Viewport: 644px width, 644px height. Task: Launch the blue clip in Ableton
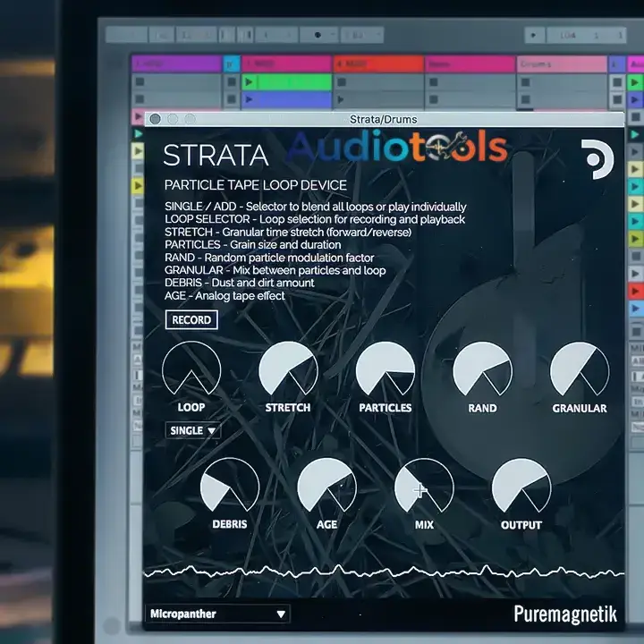tap(287, 99)
